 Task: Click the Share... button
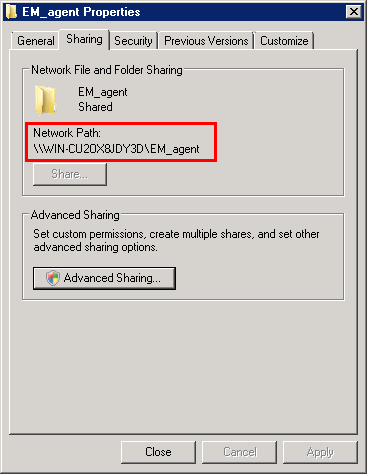[x=70, y=174]
